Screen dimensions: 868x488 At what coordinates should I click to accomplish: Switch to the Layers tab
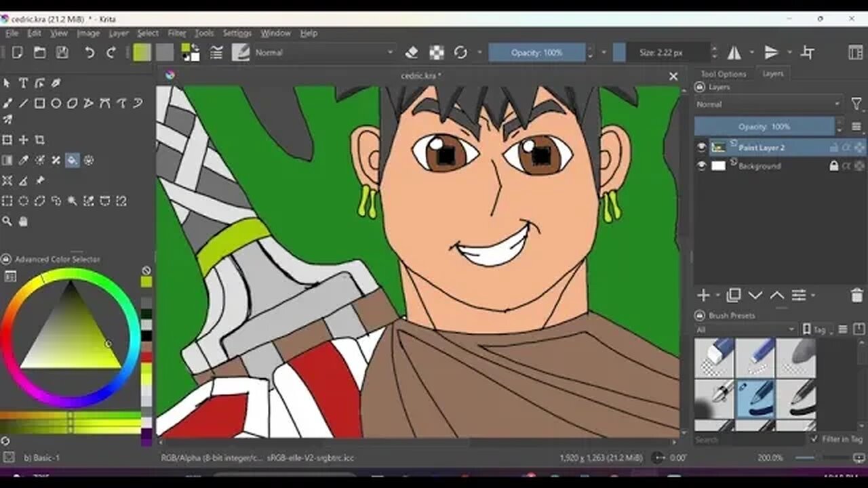click(x=772, y=74)
